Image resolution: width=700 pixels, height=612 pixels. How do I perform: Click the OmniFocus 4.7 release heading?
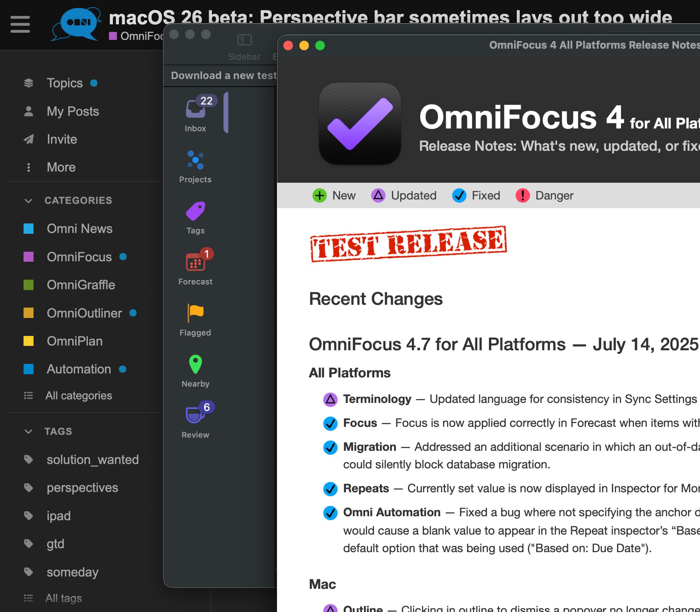pyautogui.click(x=504, y=344)
